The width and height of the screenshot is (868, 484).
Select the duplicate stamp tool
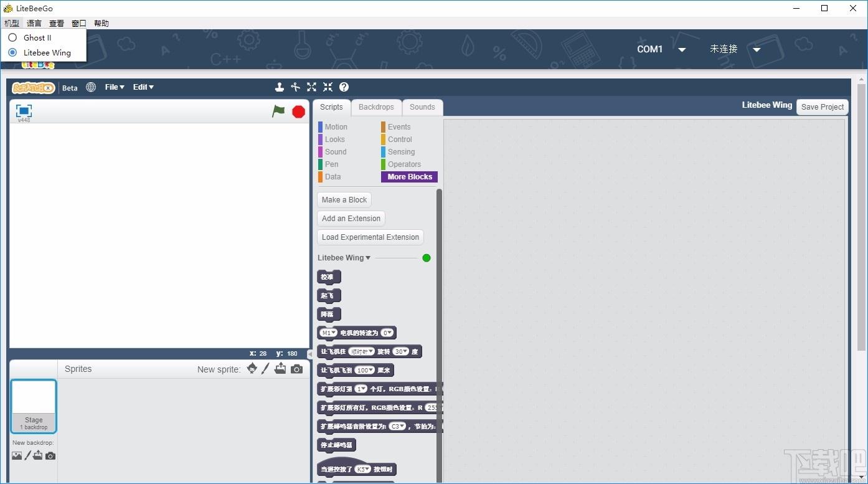click(280, 87)
